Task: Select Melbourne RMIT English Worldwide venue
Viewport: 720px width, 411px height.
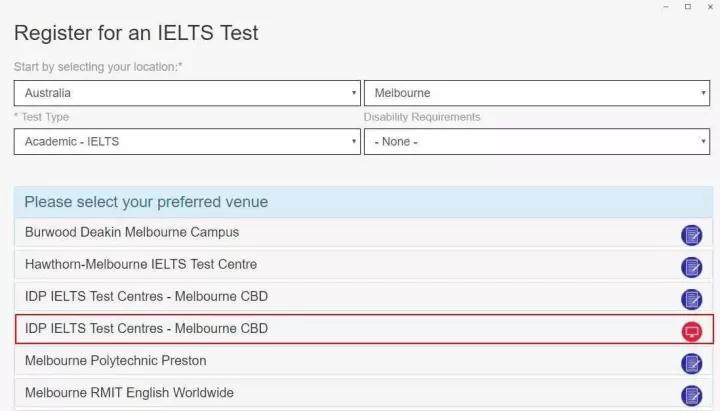Action: [x=364, y=394]
